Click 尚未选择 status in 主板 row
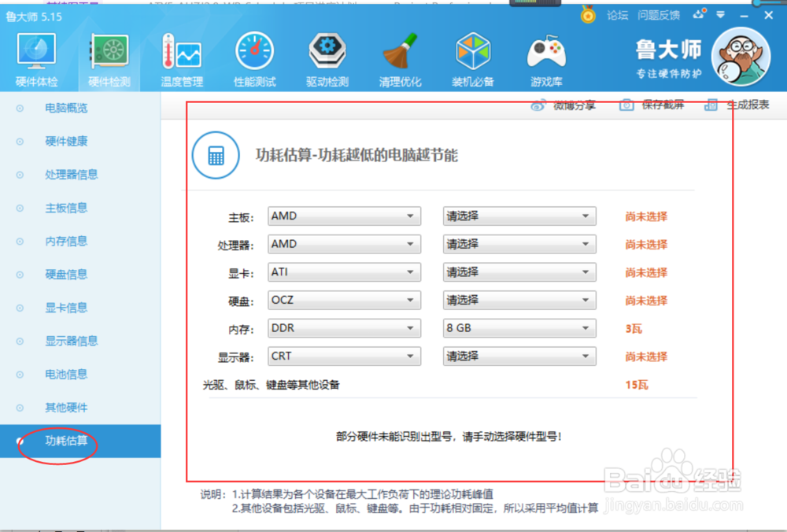This screenshot has height=532, width=787. tap(646, 216)
